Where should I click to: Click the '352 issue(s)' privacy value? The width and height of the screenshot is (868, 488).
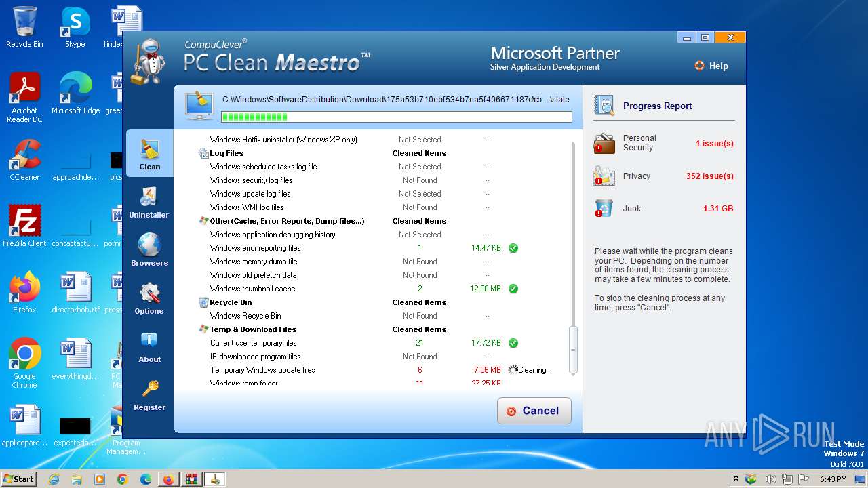pos(709,176)
